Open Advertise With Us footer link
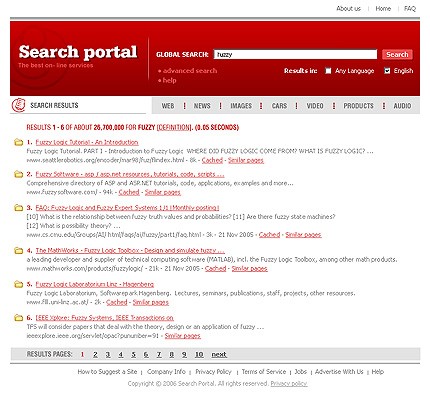 pyautogui.click(x=339, y=372)
